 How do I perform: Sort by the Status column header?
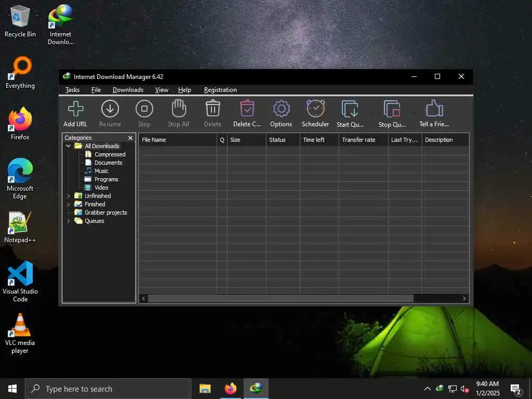pyautogui.click(x=283, y=140)
